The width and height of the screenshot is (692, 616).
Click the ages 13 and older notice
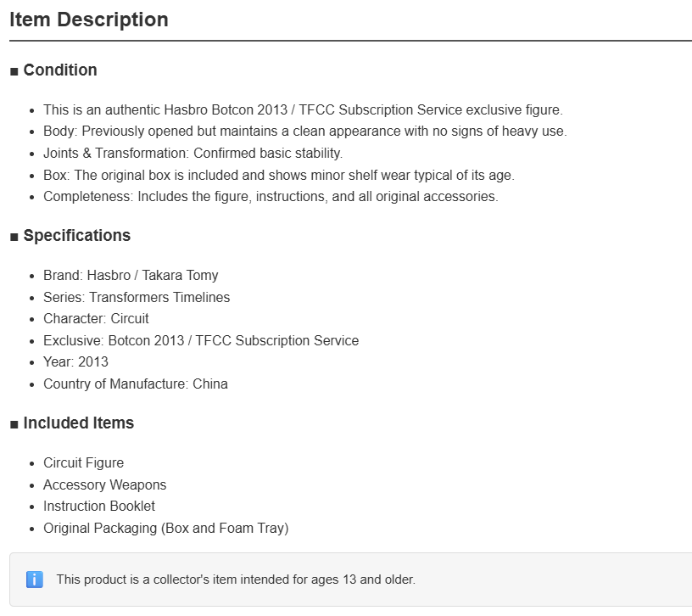pos(236,580)
